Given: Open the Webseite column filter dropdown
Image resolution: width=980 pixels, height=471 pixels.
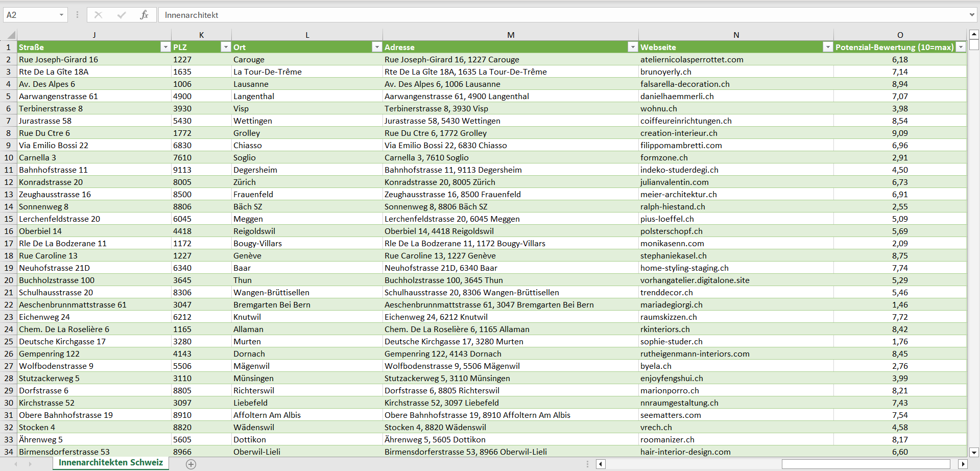Looking at the screenshot, I should (x=828, y=47).
